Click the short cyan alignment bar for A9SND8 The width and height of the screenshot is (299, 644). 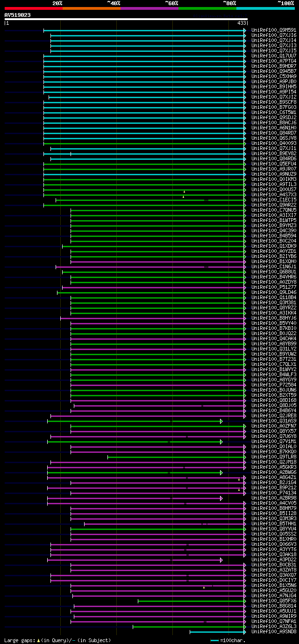217,632
